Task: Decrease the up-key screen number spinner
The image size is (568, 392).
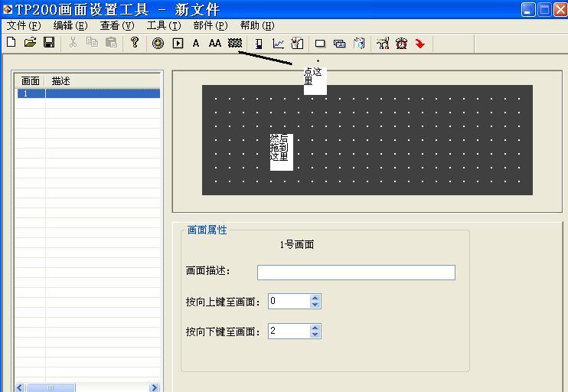Action: pos(315,305)
